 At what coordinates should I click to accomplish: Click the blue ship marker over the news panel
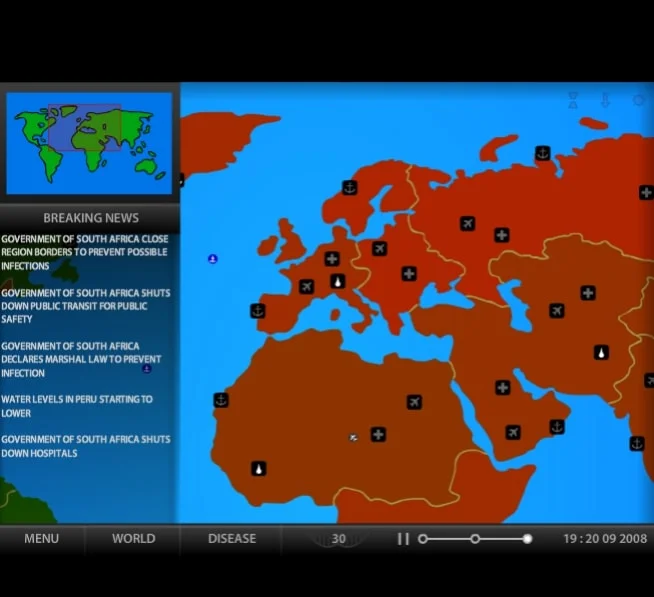pyautogui.click(x=146, y=369)
